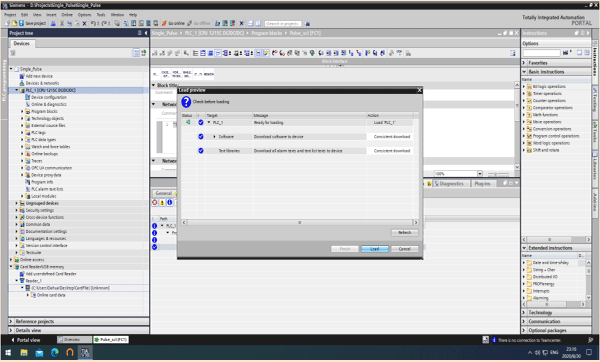Expand Timer operations instructions
The height and width of the screenshot is (362, 600).
point(524,93)
